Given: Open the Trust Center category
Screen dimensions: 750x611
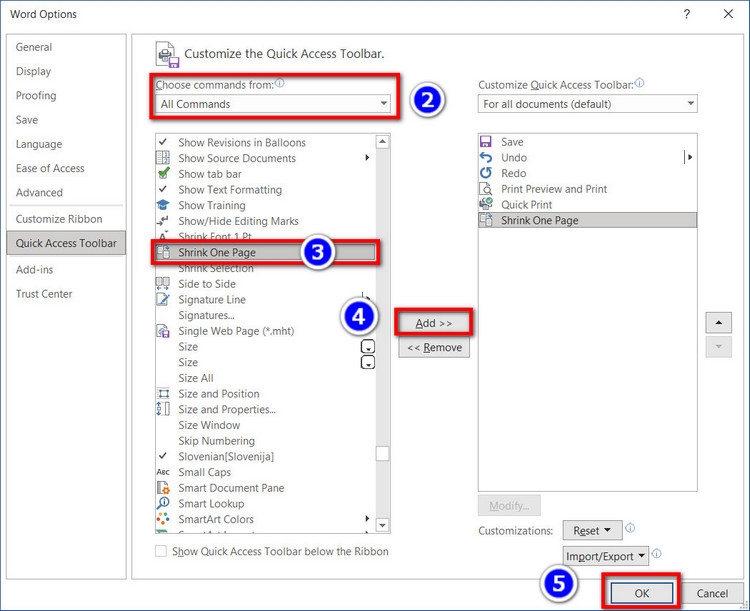Looking at the screenshot, I should click(x=44, y=294).
